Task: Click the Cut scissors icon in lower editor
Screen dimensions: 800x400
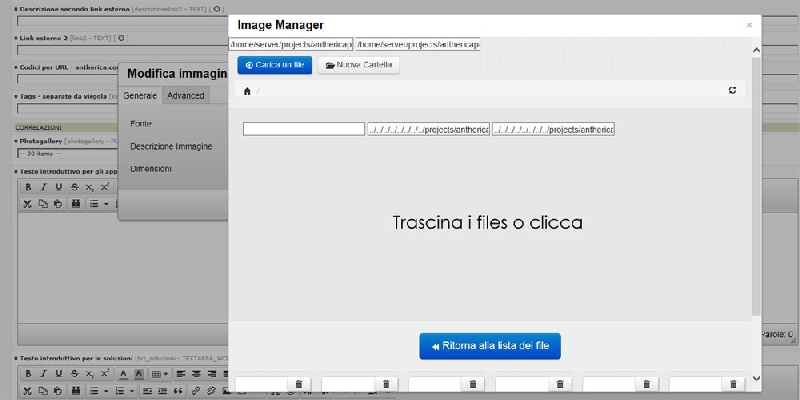Action: (29, 390)
